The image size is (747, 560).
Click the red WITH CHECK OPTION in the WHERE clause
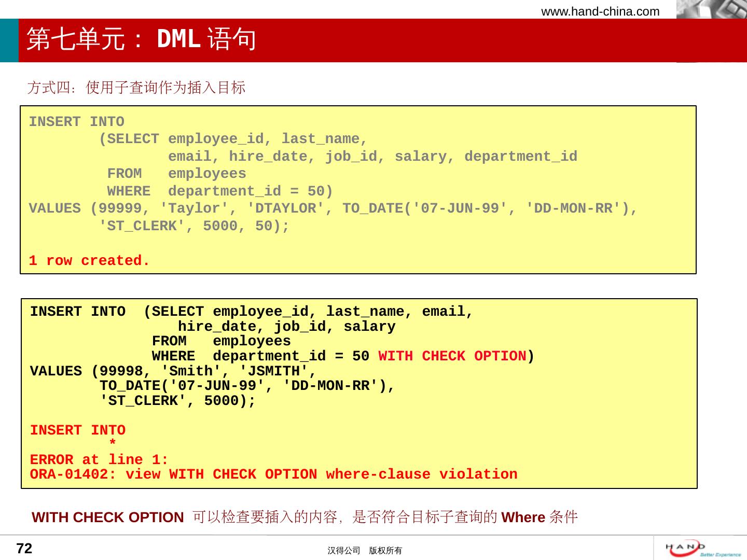coord(452,356)
